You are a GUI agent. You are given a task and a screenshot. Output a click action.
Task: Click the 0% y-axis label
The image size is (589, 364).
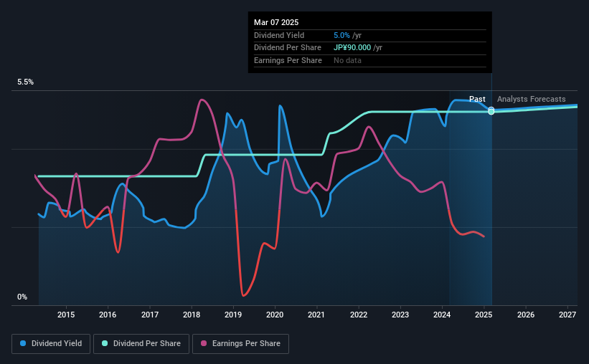(x=22, y=297)
